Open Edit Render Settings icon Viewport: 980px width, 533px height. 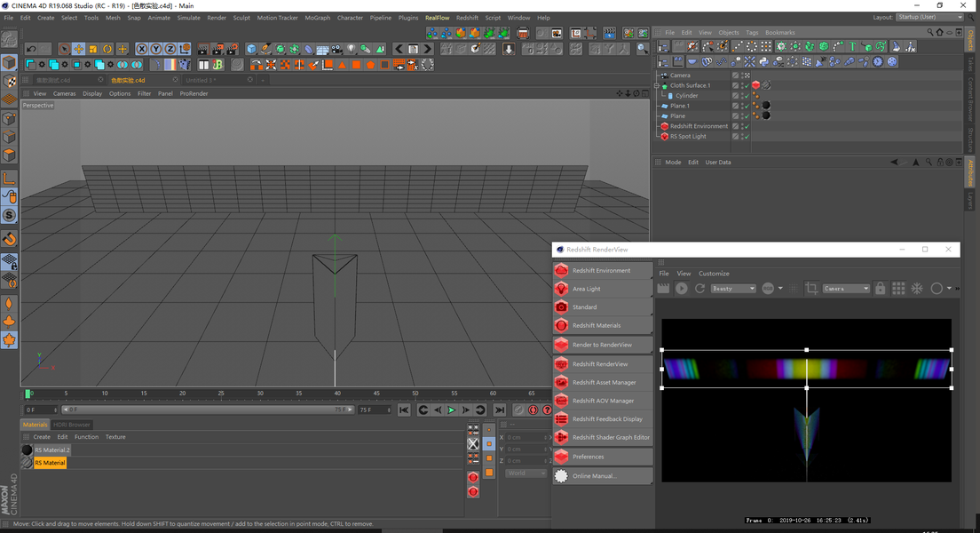coord(232,49)
